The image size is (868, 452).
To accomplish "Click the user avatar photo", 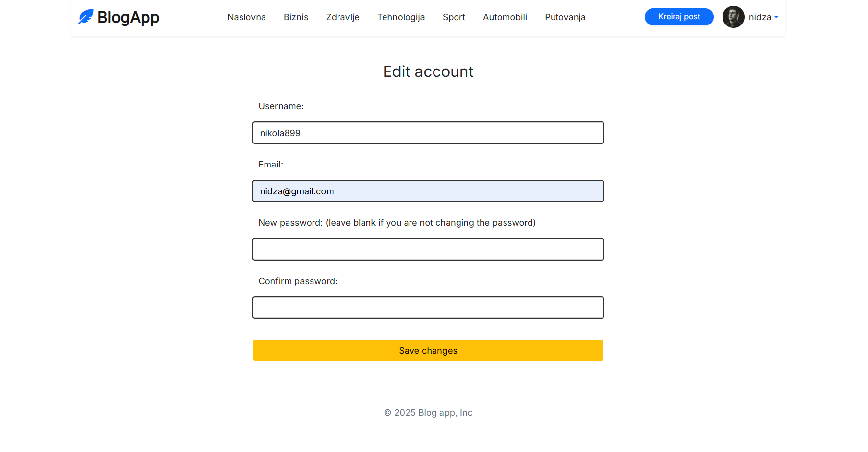I will 733,17.
